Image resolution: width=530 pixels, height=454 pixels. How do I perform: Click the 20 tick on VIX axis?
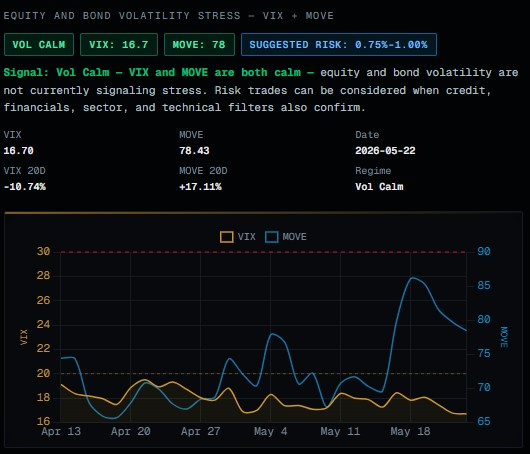click(43, 373)
